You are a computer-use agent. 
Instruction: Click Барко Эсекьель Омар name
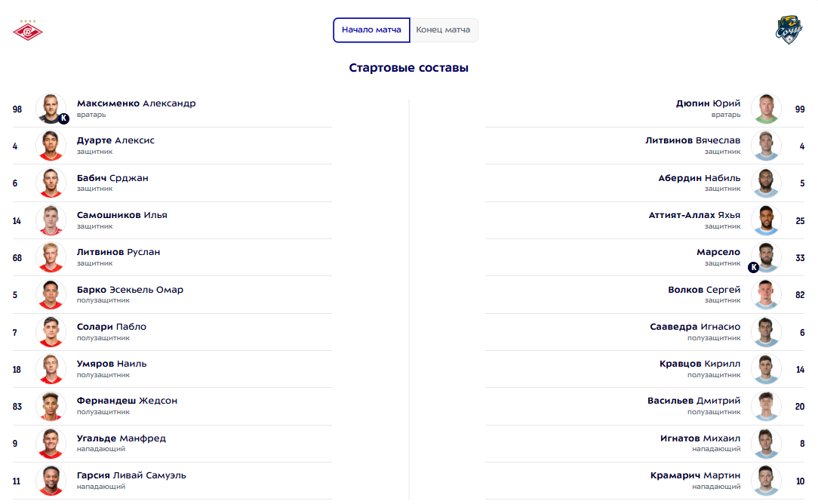[x=130, y=290]
